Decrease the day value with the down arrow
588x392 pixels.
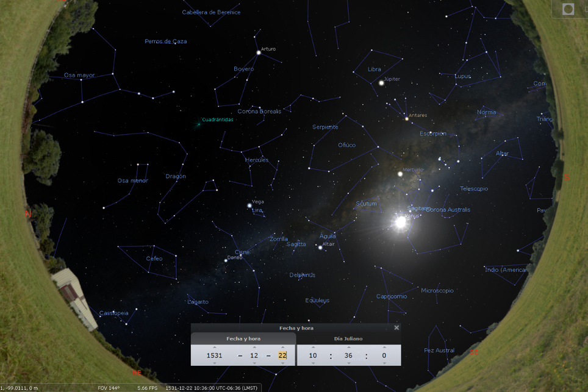282,363
